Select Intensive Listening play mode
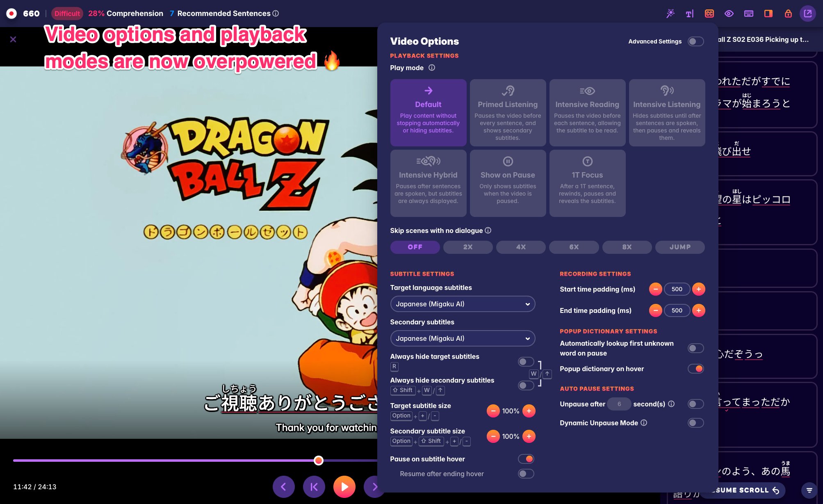 [x=667, y=113]
